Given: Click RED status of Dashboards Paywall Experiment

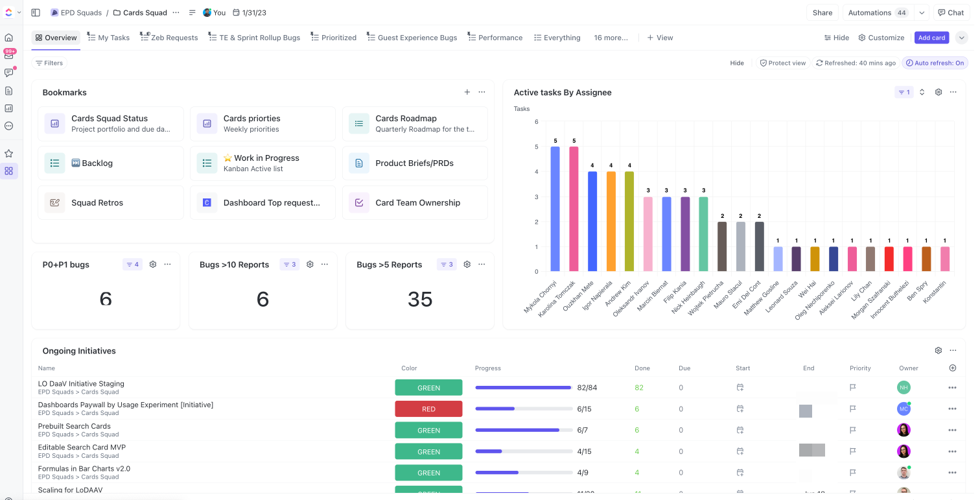Looking at the screenshot, I should pos(428,409).
